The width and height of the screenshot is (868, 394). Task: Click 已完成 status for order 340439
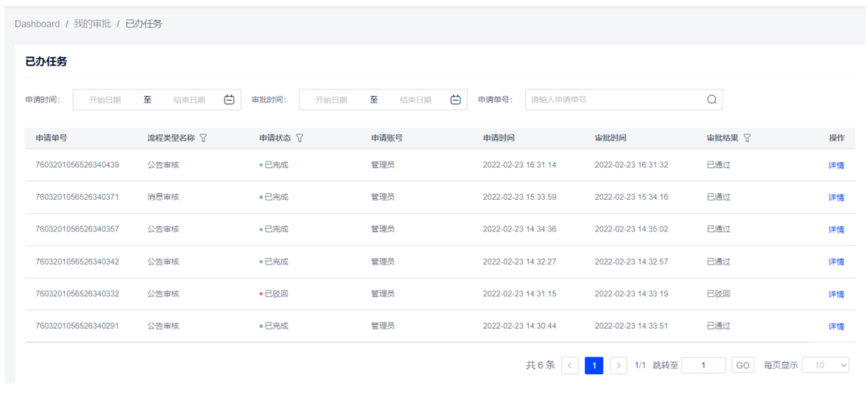click(x=274, y=165)
